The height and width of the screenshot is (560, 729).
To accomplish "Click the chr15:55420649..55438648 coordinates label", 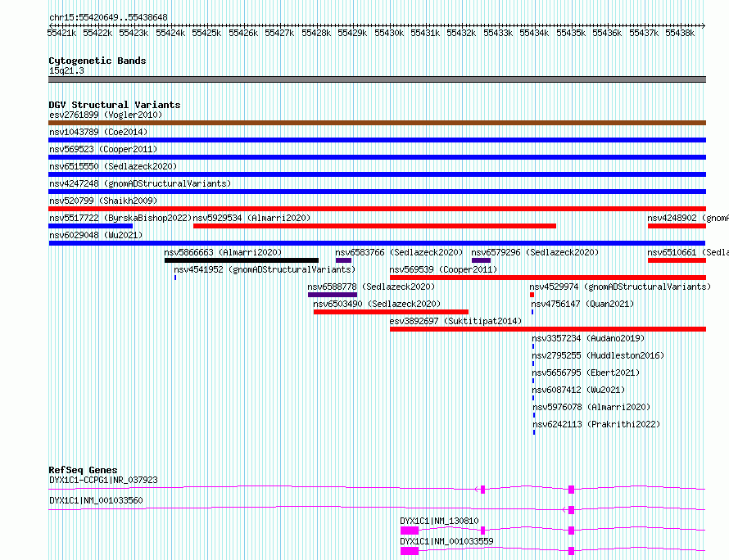I will click(108, 18).
